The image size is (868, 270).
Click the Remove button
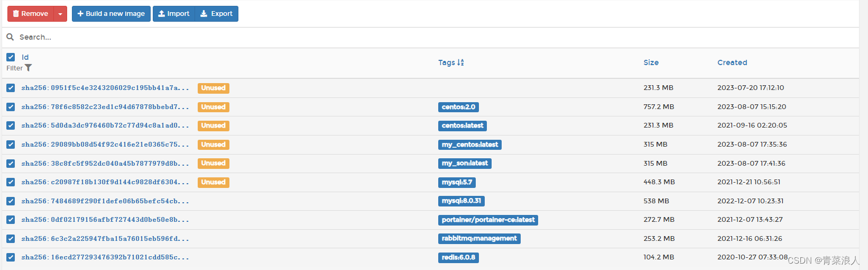tap(31, 14)
